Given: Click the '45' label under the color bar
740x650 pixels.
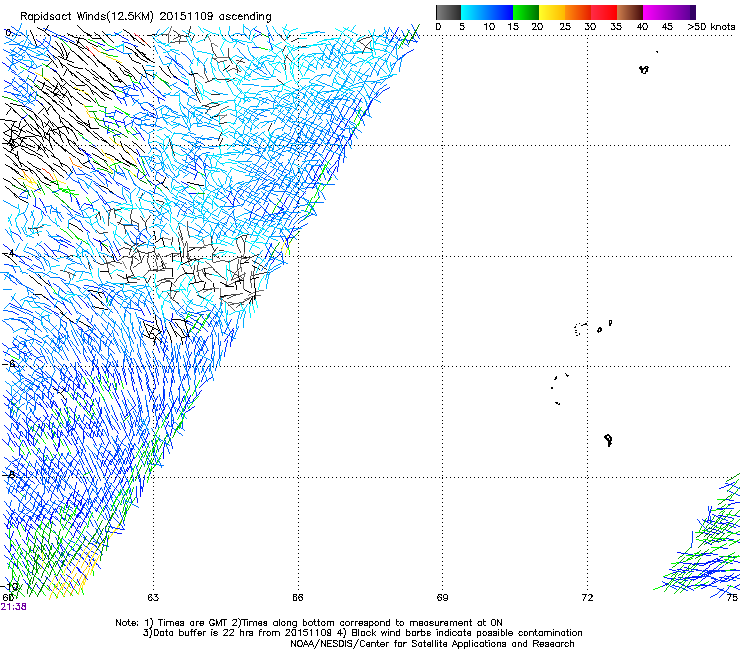Looking at the screenshot, I should point(667,27).
